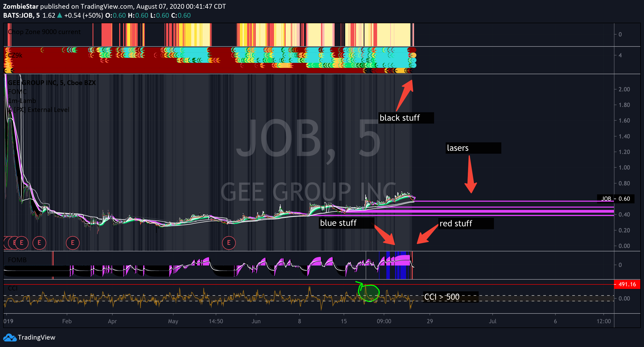Select the 'black stuff' text annotation
This screenshot has width=644, height=347.
point(406,118)
